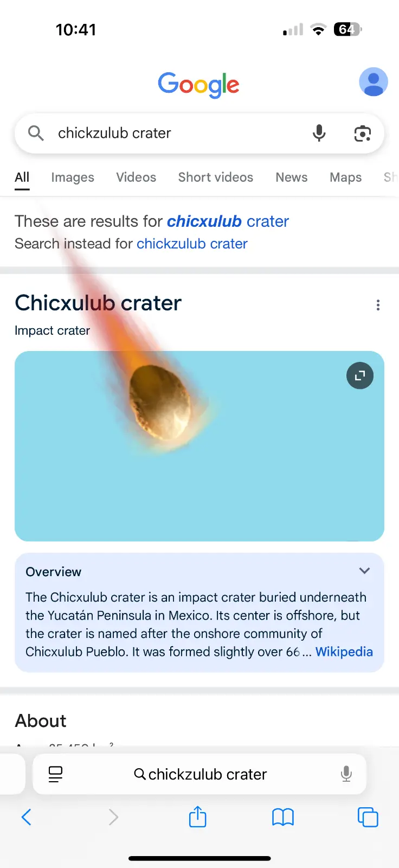Screen dimensions: 399x868
Task: Open the Wikipedia link in Overview
Action: pos(344,652)
